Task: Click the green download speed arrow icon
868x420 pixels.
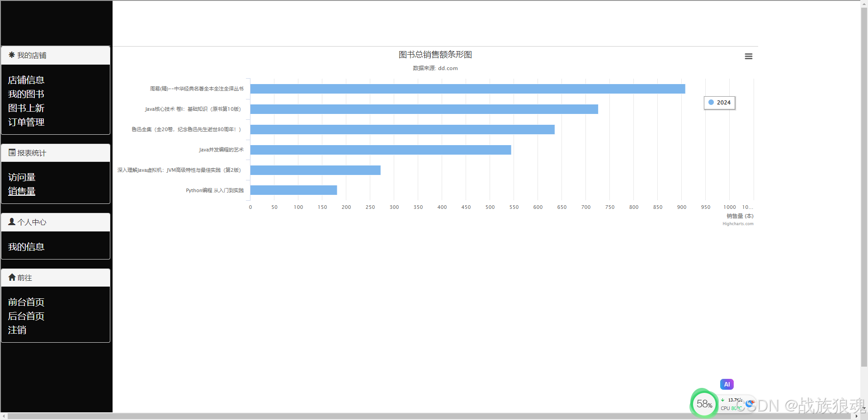Action: click(x=722, y=400)
